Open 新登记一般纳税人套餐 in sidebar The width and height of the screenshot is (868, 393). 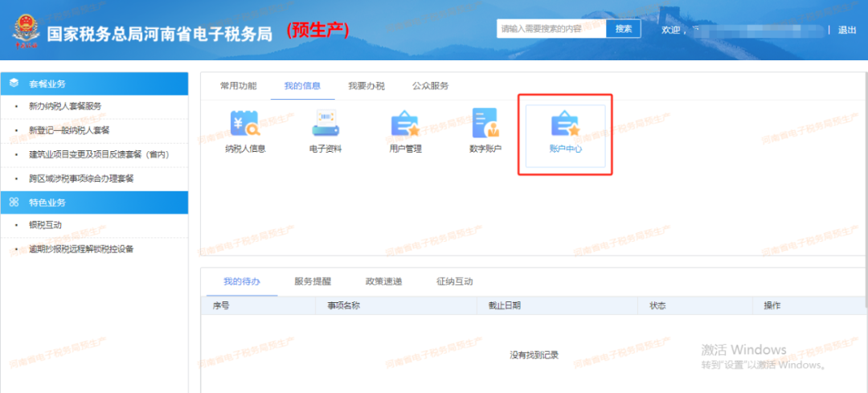point(69,130)
